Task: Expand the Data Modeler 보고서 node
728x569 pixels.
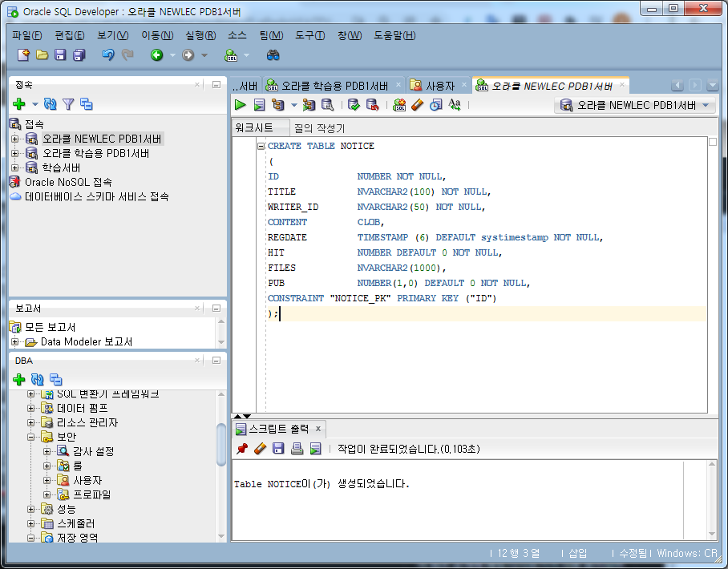Action: pos(15,342)
